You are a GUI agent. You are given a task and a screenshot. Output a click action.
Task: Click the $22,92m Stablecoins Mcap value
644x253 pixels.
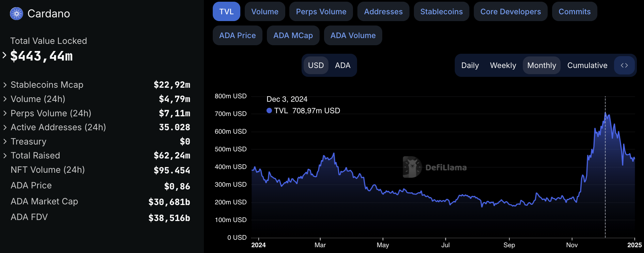pyautogui.click(x=172, y=85)
